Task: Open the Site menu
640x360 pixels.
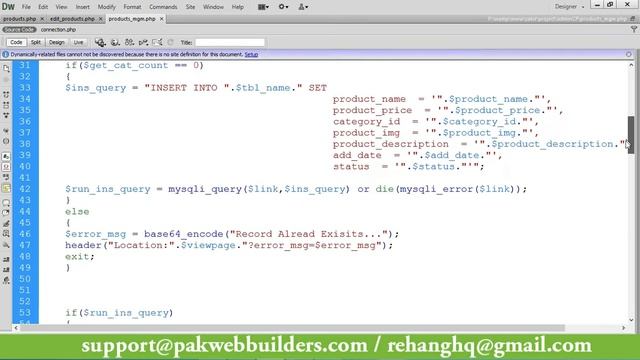Action: click(x=190, y=7)
